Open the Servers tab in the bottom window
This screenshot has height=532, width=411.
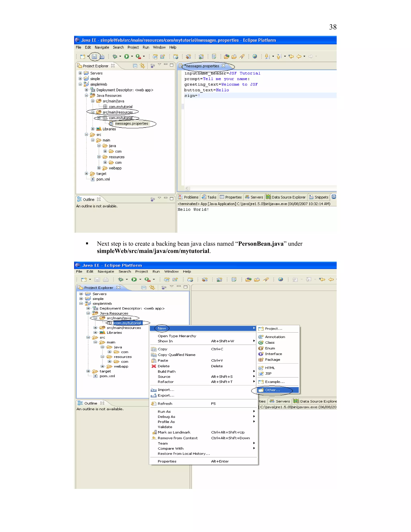pyautogui.click(x=280, y=401)
